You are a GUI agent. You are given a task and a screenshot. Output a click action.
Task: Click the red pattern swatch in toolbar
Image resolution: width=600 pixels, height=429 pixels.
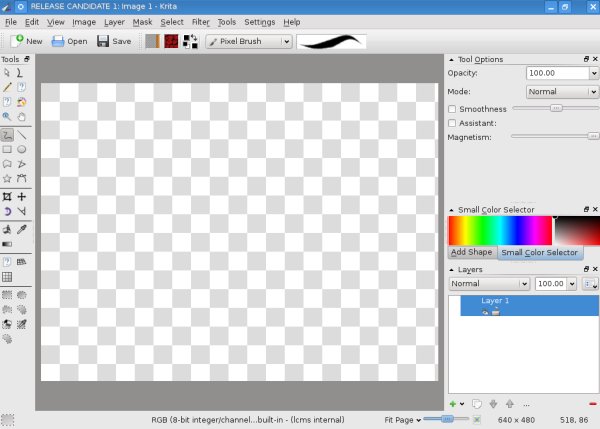[171, 41]
